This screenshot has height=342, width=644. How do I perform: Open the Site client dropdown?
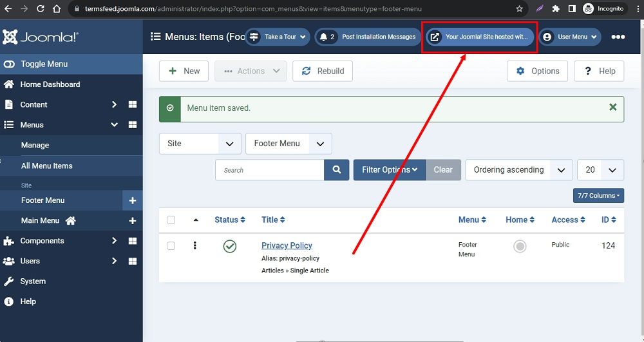(200, 144)
